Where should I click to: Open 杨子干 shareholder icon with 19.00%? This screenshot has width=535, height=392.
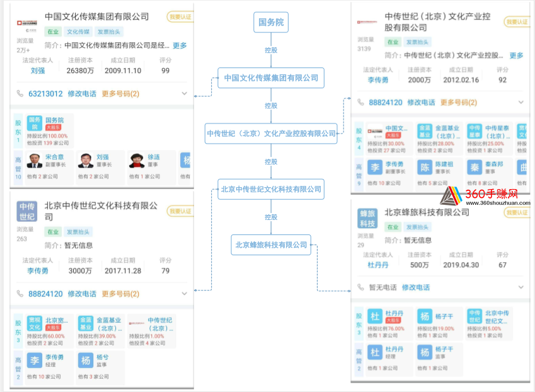pyautogui.click(x=425, y=316)
